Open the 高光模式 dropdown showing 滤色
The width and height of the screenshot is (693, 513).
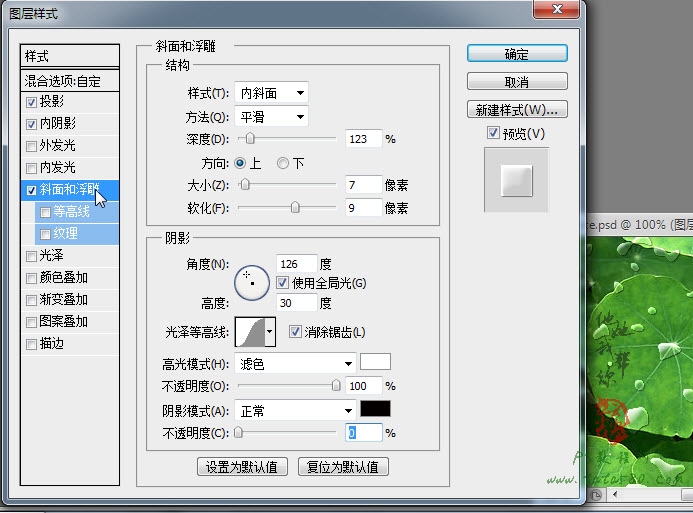click(295, 364)
